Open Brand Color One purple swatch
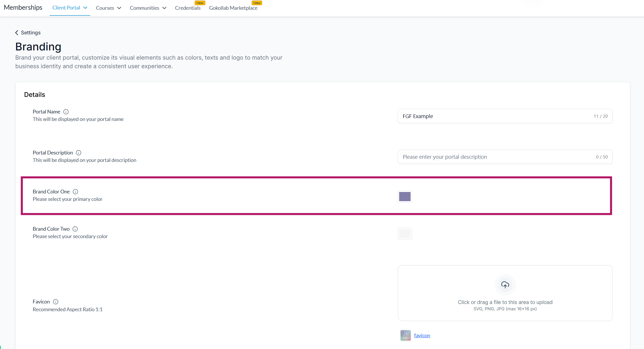644x349 pixels. pos(405,197)
